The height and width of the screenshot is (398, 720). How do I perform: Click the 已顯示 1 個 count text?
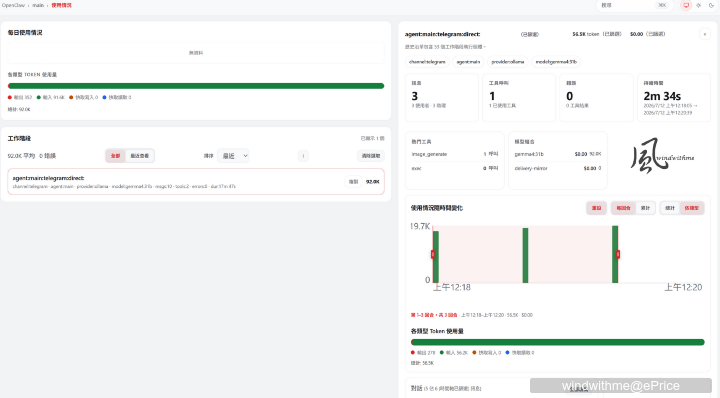click(372, 138)
